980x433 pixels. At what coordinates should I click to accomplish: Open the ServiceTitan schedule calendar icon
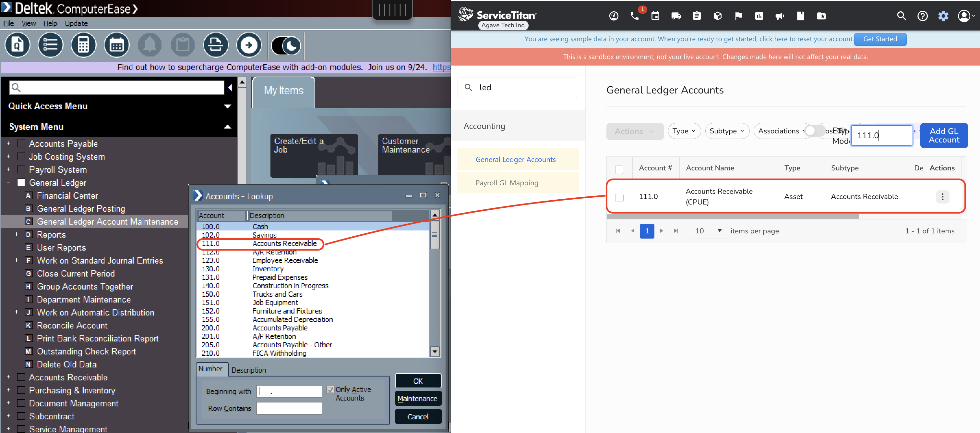655,16
